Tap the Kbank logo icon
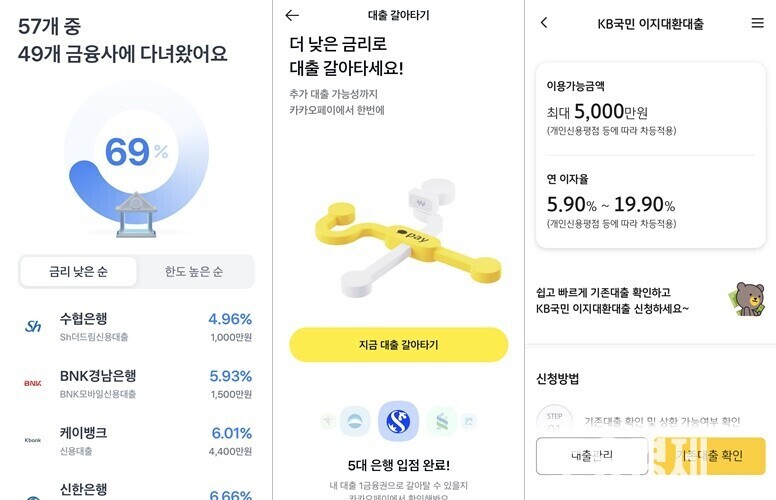Screen dimensions: 776x500 point(33,440)
